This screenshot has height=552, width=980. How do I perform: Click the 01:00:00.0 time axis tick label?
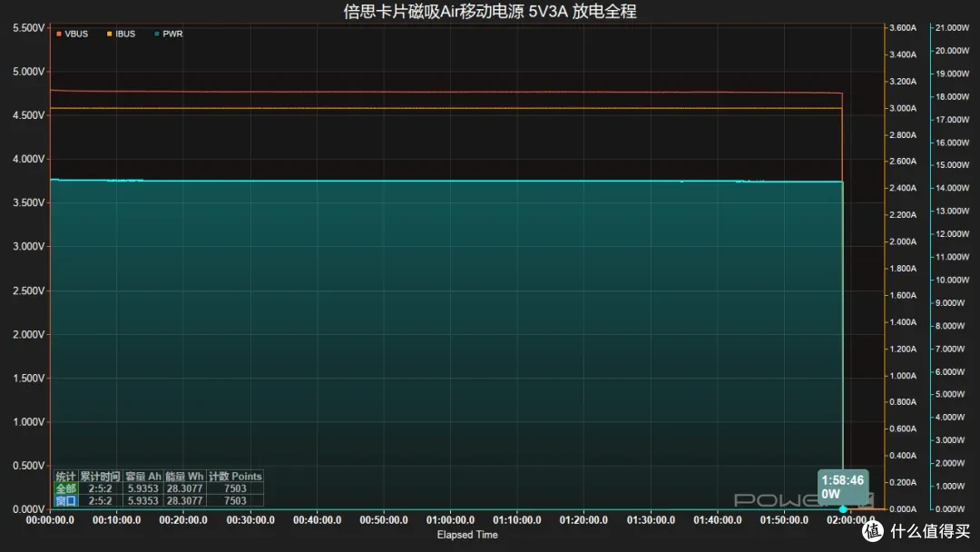pos(450,520)
